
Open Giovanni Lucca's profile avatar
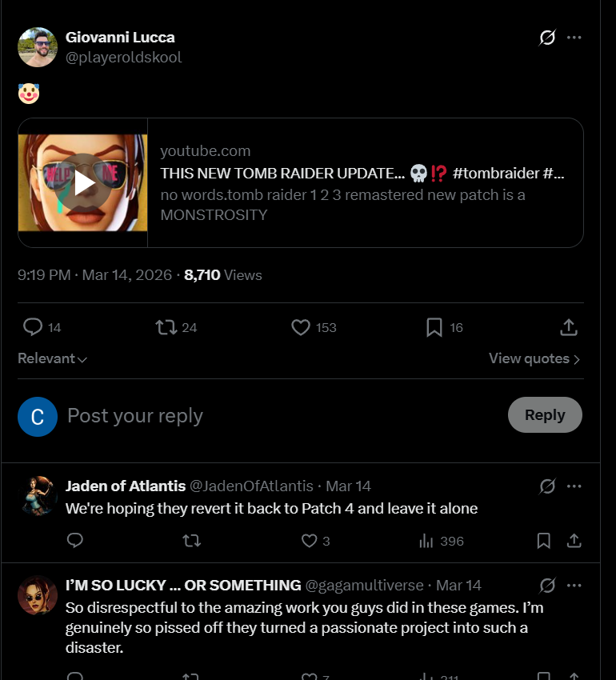pos(38,47)
